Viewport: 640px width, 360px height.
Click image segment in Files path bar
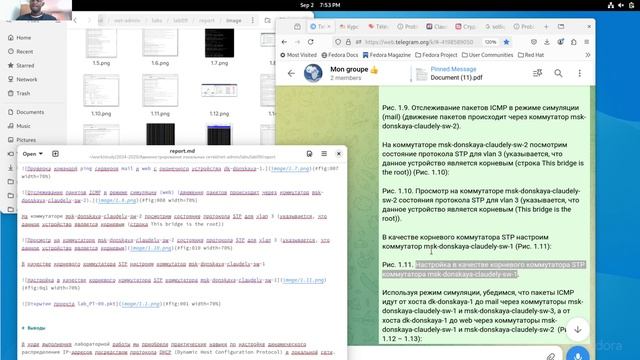tap(233, 20)
